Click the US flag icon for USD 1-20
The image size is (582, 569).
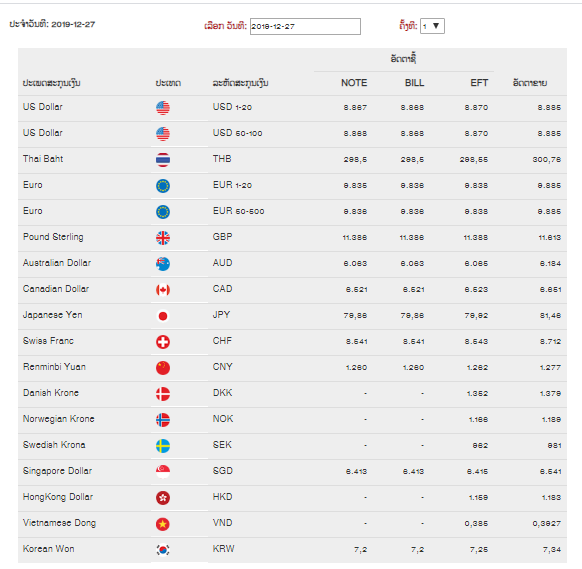point(163,108)
